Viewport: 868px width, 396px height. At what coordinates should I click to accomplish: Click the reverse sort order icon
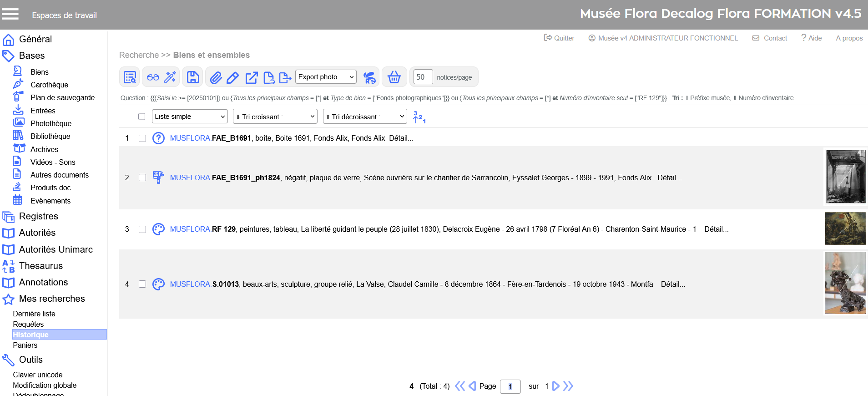click(x=419, y=117)
